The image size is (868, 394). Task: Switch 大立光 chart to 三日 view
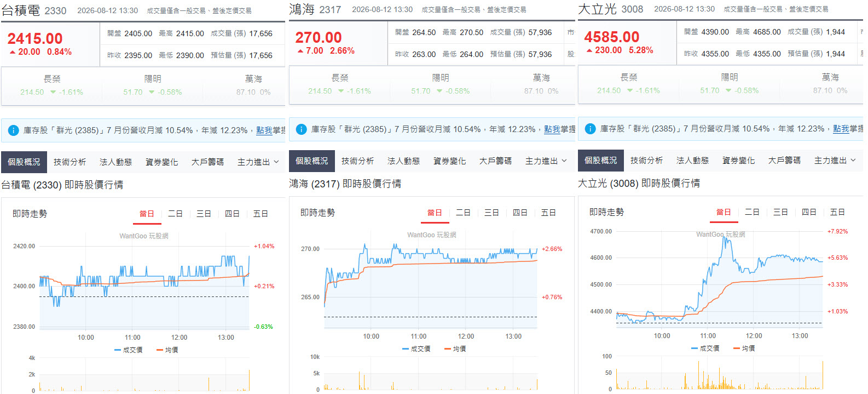(x=780, y=212)
